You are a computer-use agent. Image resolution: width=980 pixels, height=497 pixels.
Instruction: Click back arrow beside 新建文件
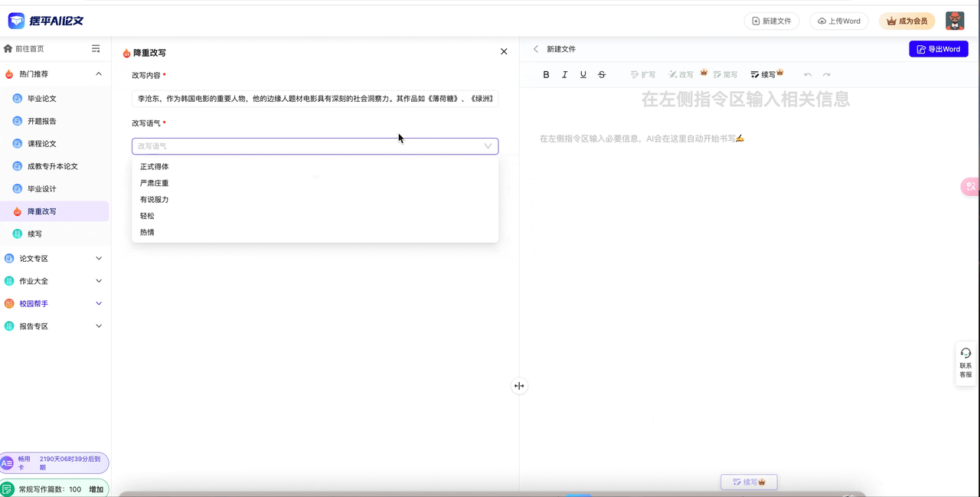(x=536, y=49)
